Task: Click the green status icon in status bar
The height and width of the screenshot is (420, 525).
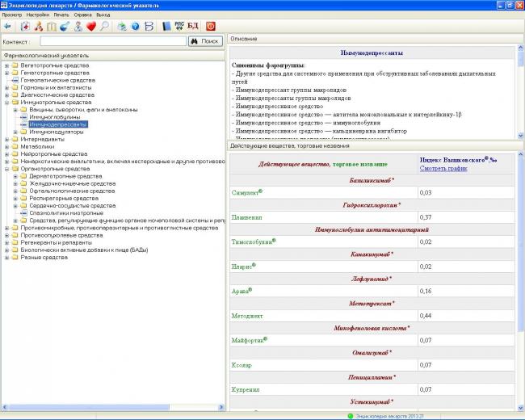Action: coord(351,416)
